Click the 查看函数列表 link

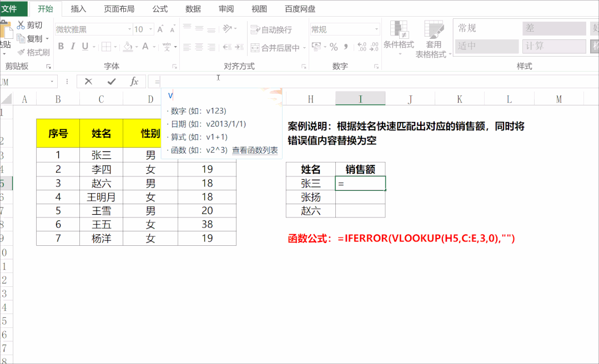tap(255, 150)
